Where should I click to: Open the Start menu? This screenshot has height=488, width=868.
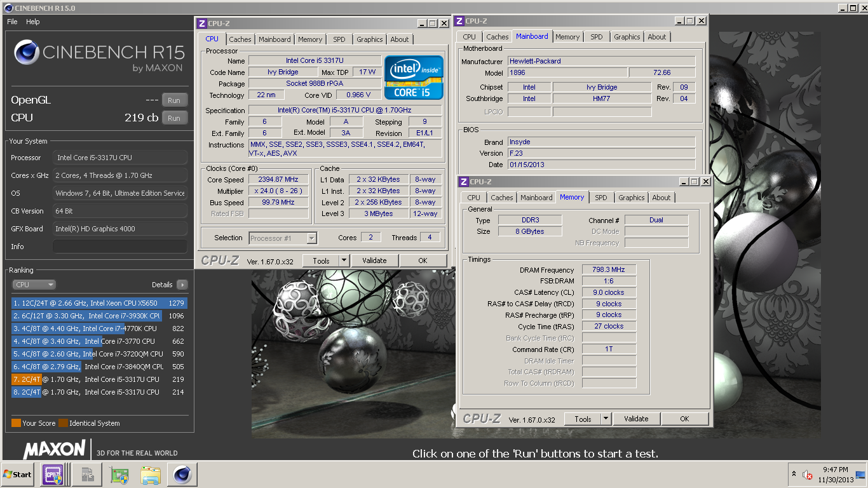coord(17,475)
